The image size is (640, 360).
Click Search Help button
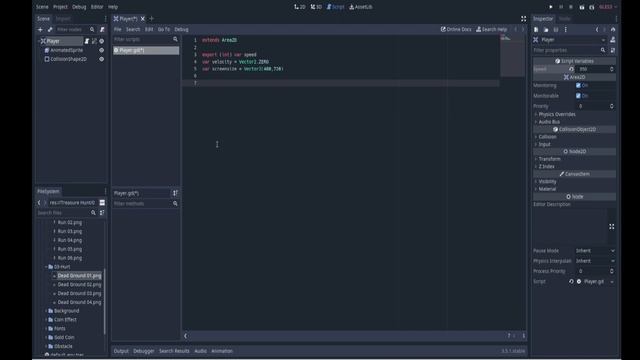[491, 29]
